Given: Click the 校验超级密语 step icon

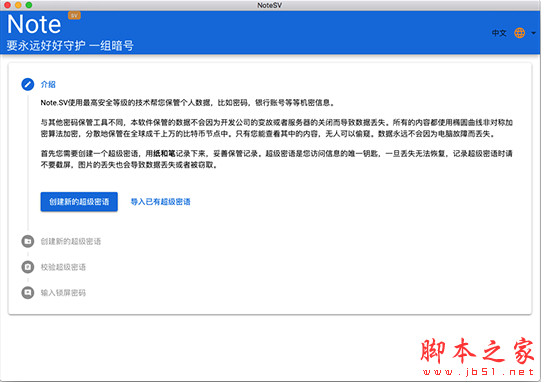Looking at the screenshot, I should coord(28,267).
